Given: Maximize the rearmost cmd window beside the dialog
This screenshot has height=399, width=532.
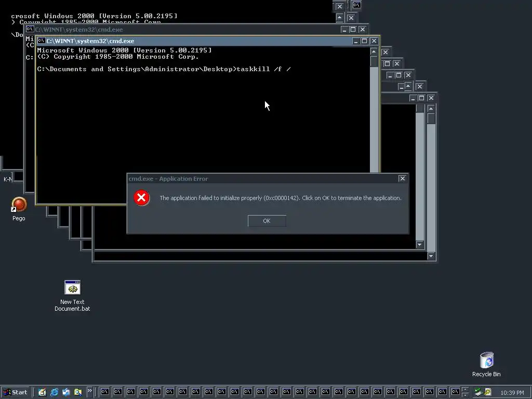Looking at the screenshot, I should click(421, 98).
